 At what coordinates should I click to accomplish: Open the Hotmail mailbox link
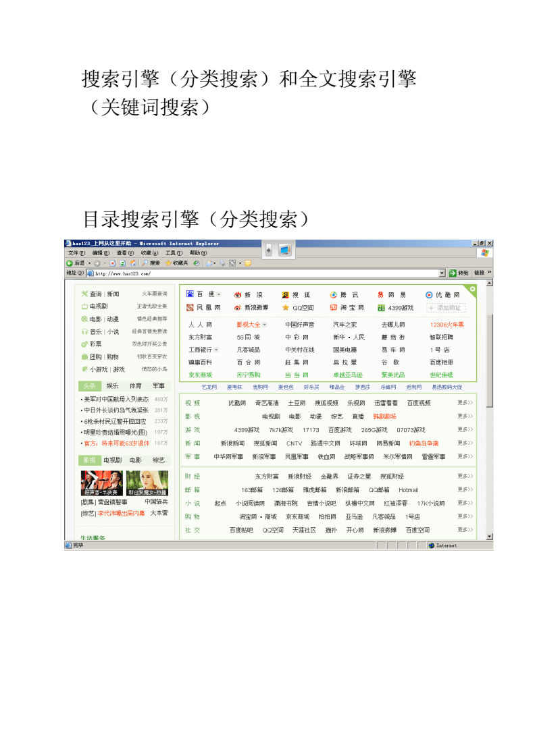click(x=409, y=490)
